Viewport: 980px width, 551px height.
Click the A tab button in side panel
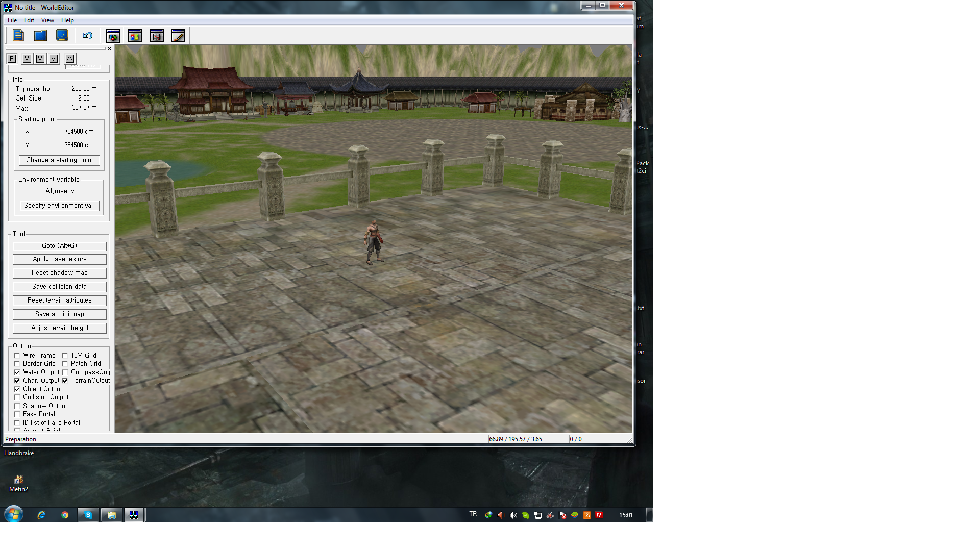point(70,59)
